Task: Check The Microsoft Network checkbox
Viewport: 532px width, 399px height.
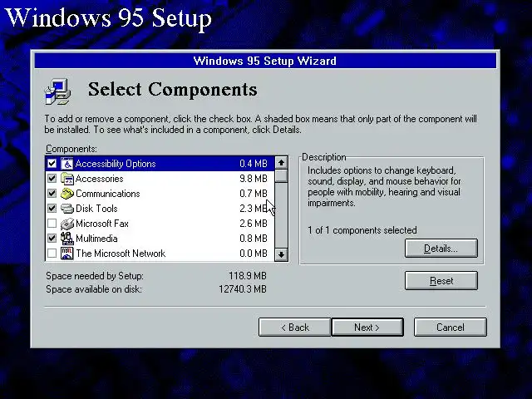Action: tap(52, 253)
